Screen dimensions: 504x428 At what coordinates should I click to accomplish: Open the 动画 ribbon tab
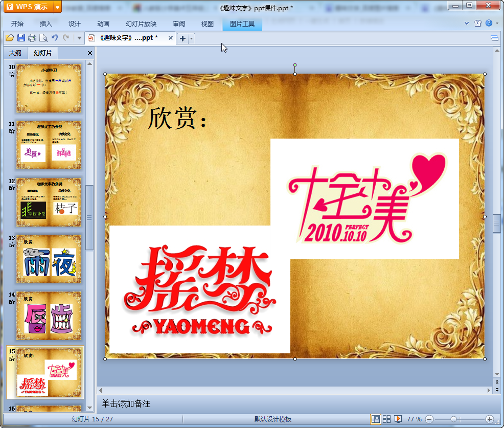[x=103, y=24]
